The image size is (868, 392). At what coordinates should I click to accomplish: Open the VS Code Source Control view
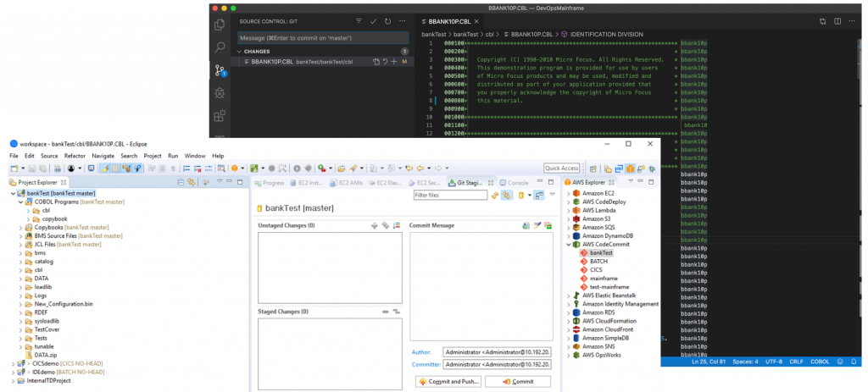tap(220, 71)
